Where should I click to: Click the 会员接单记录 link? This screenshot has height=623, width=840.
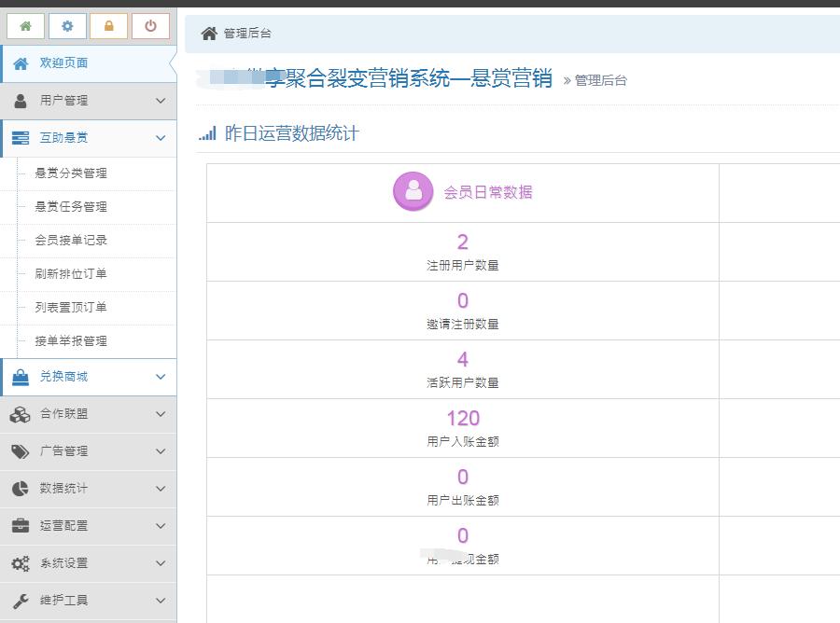73,241
